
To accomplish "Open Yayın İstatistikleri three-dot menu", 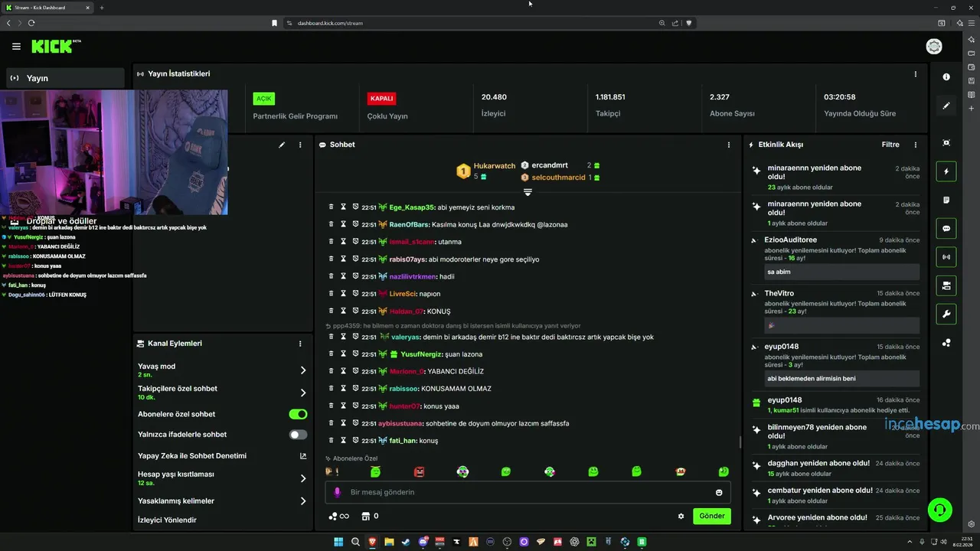I will pos(915,74).
